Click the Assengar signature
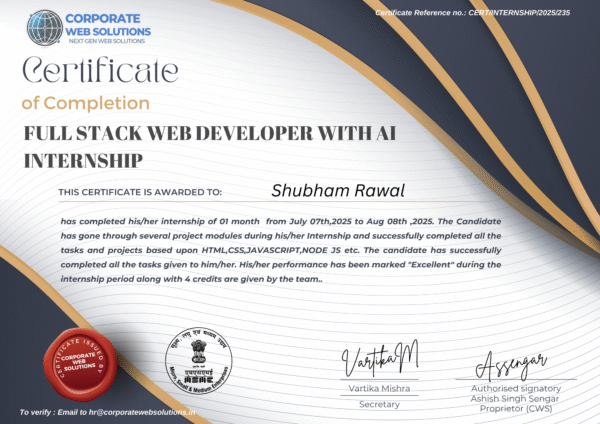 (x=511, y=365)
